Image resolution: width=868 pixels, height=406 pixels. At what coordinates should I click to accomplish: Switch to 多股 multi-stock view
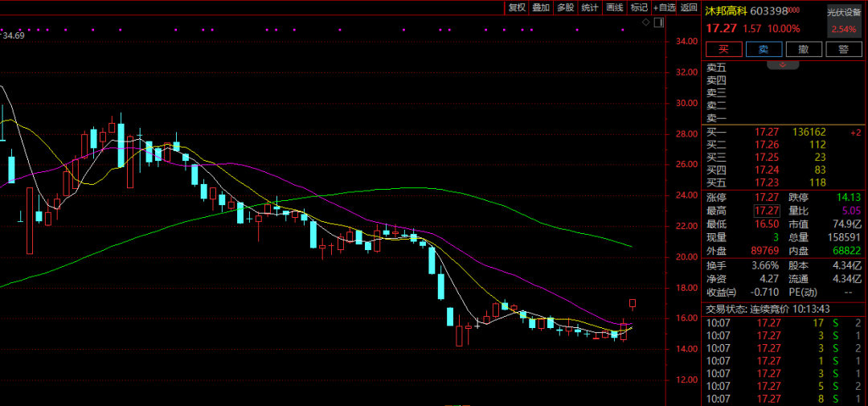tap(565, 7)
